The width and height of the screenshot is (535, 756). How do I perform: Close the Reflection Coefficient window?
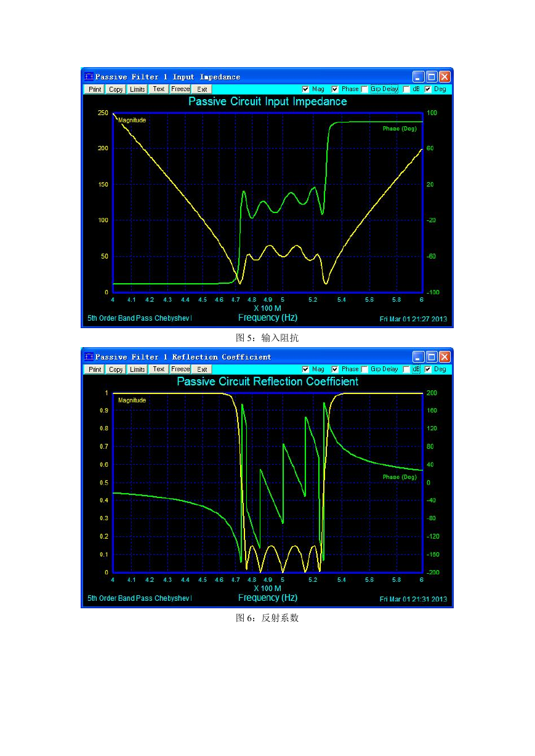tap(444, 357)
